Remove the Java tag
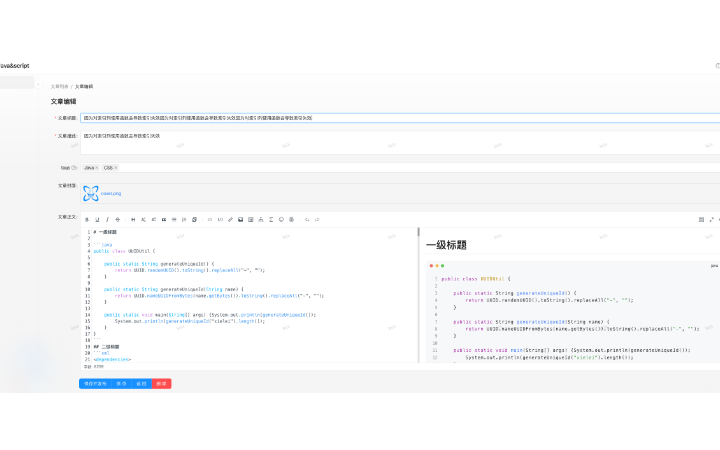The width and height of the screenshot is (720, 450). tap(99, 168)
